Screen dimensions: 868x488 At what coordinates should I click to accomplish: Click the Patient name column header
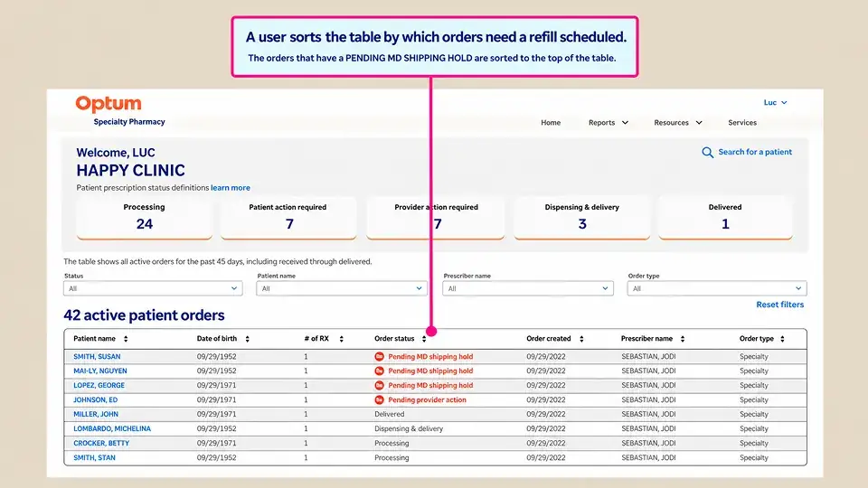click(95, 339)
